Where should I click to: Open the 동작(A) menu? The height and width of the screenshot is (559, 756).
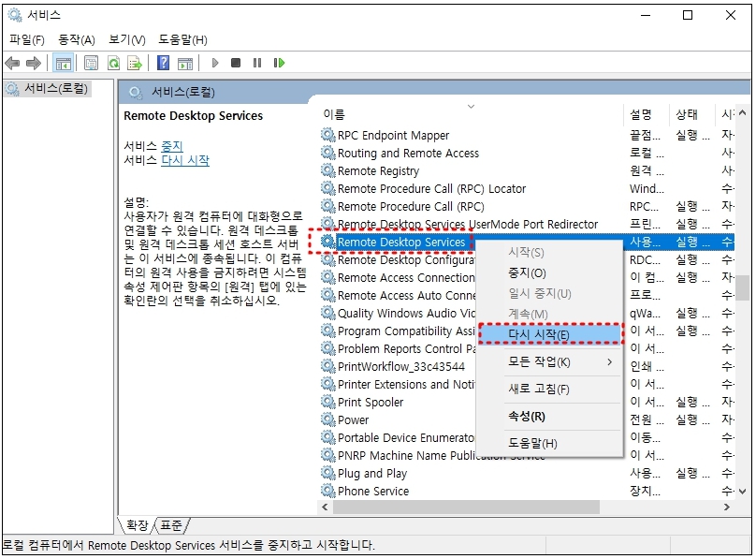tap(76, 39)
